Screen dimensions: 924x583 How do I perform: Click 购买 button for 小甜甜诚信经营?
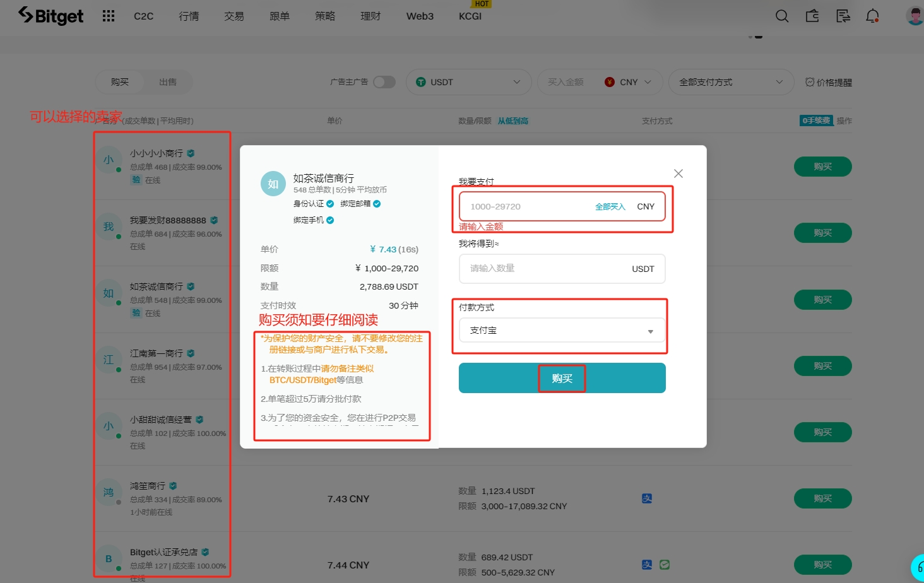(x=823, y=432)
